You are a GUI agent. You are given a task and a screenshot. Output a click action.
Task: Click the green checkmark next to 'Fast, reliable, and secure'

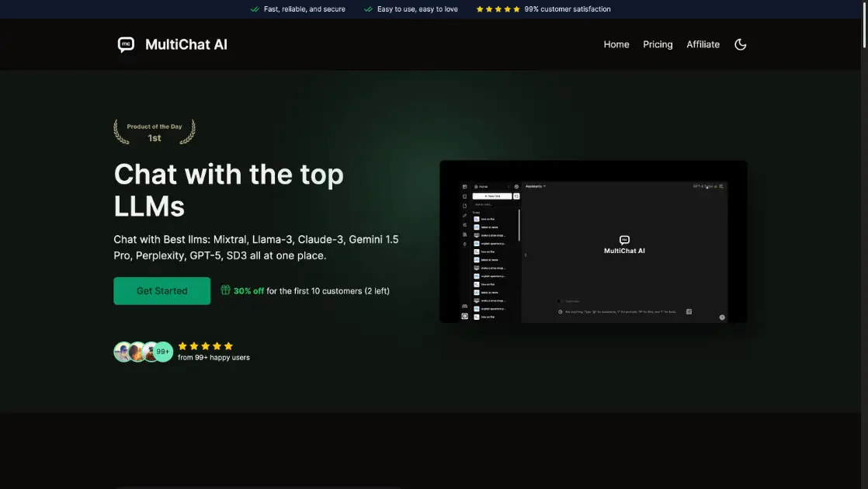(x=254, y=9)
